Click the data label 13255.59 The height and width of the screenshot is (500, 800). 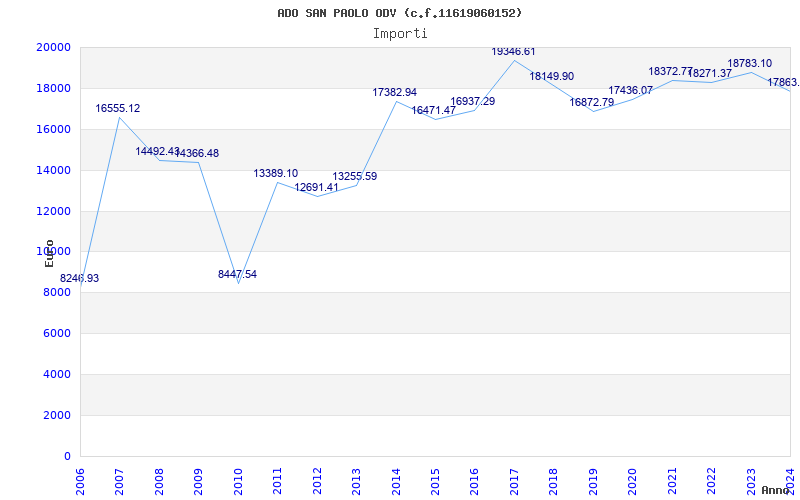click(x=355, y=177)
